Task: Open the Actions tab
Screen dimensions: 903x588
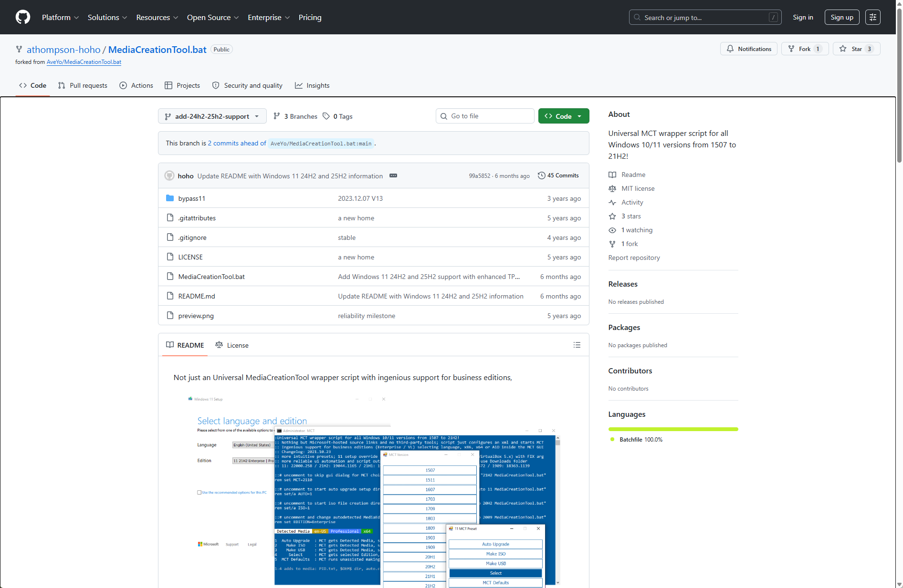Action: [136, 85]
